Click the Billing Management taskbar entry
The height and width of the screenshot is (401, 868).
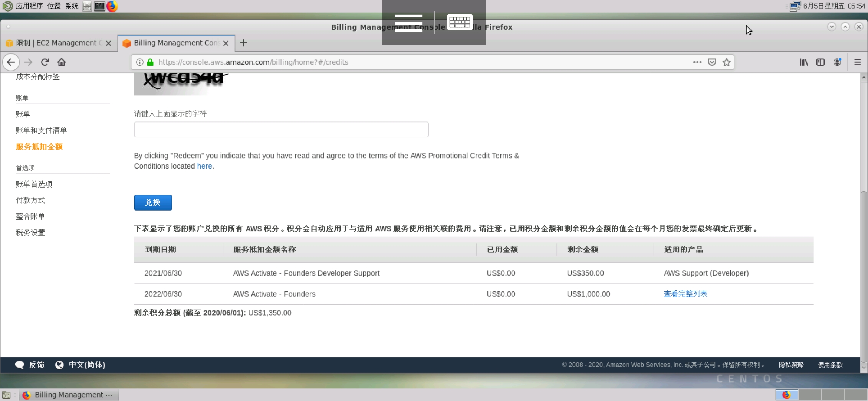[x=68, y=395]
